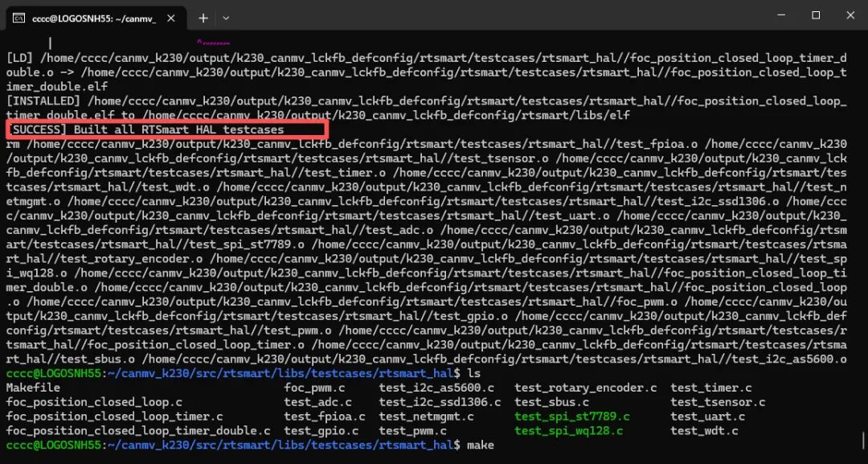Select the cccc@LOGOSNH55 terminal tab

coord(95,18)
